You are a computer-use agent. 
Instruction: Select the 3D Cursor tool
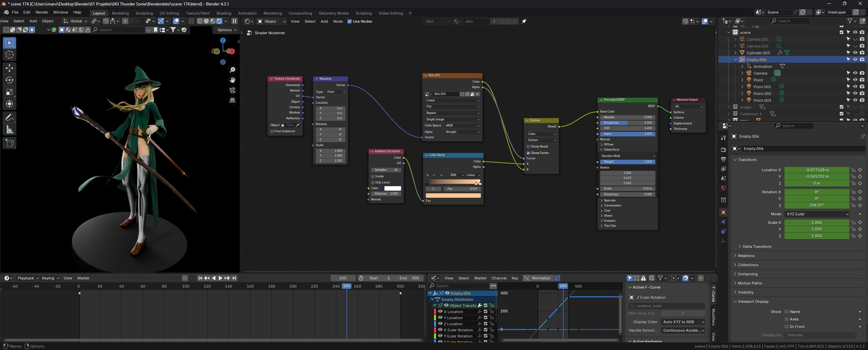tap(9, 55)
